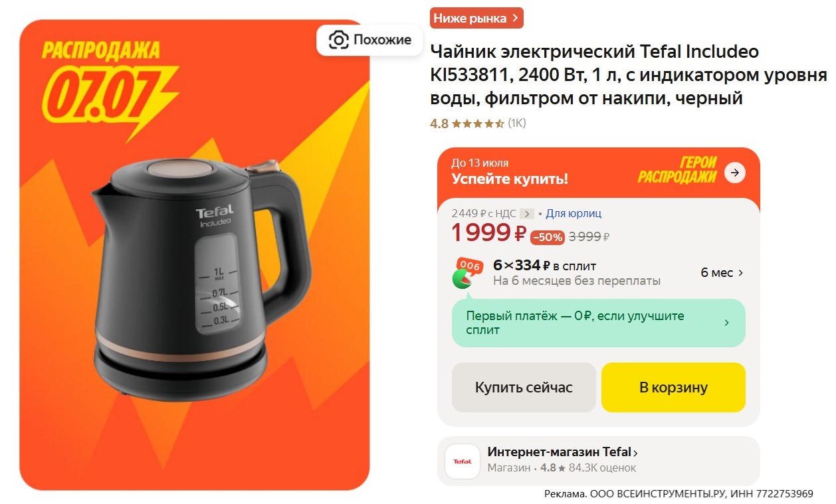The height and width of the screenshot is (504, 836).
Task: Click the -50% discount badge
Action: click(548, 237)
